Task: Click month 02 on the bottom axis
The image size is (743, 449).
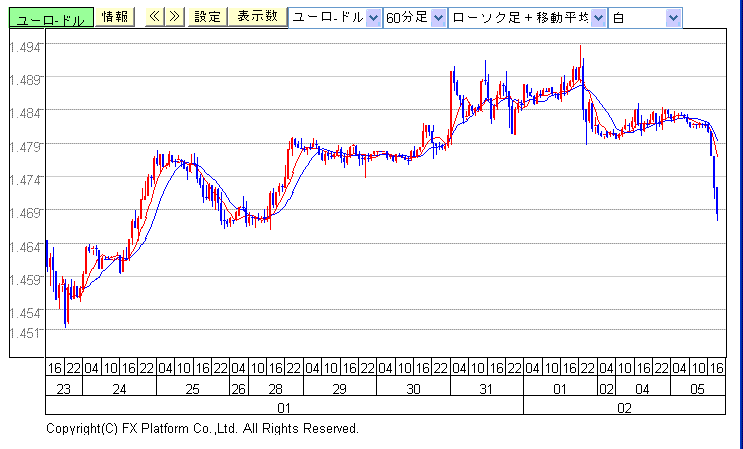Action: [x=624, y=407]
